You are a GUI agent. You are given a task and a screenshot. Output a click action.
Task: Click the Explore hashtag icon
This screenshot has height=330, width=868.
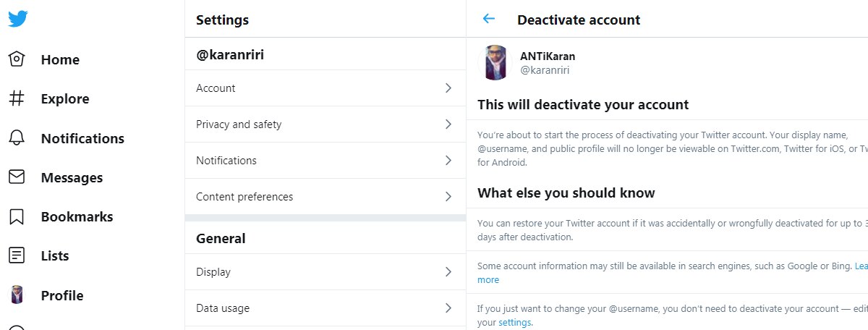17,99
